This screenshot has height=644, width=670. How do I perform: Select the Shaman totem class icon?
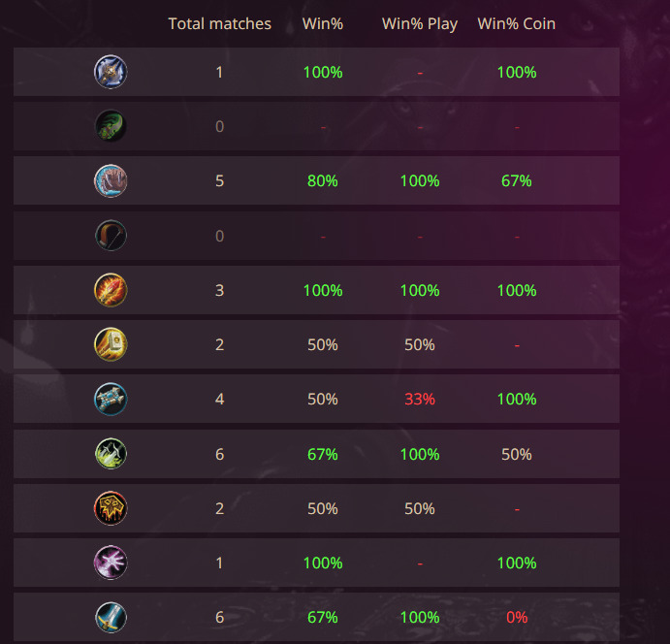click(x=111, y=508)
